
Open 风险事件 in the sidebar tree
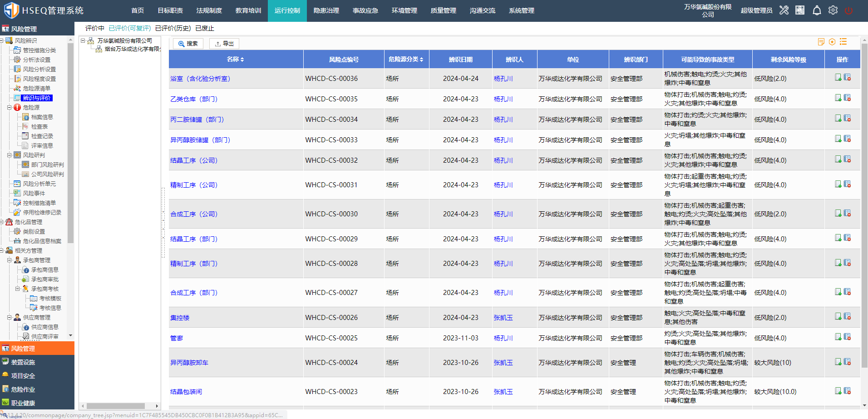[34, 194]
